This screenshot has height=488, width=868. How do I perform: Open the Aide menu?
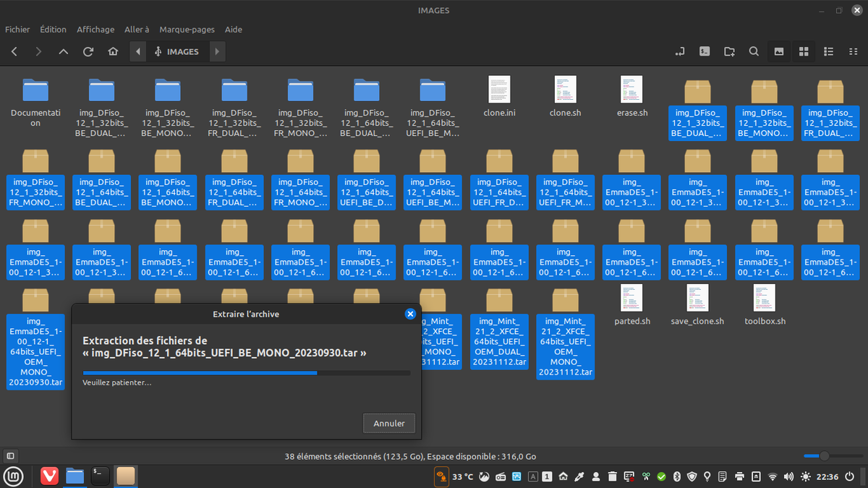pyautogui.click(x=234, y=30)
